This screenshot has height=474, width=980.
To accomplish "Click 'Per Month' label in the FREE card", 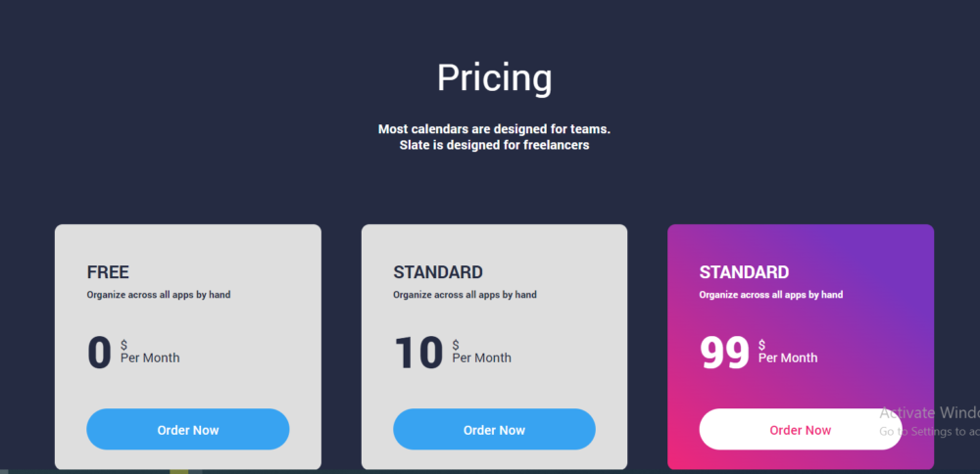I will pyautogui.click(x=150, y=357).
